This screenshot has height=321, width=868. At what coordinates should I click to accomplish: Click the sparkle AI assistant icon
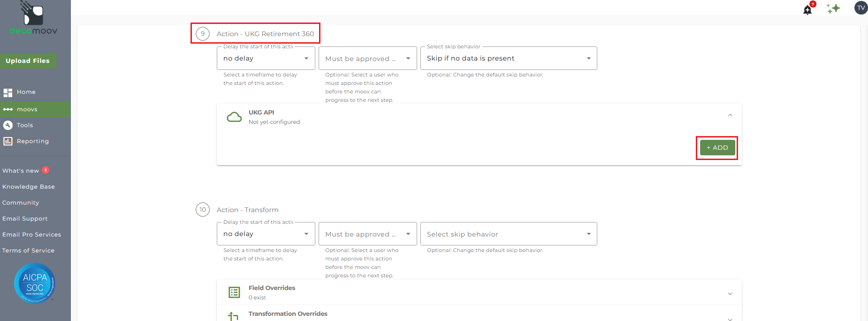833,8
